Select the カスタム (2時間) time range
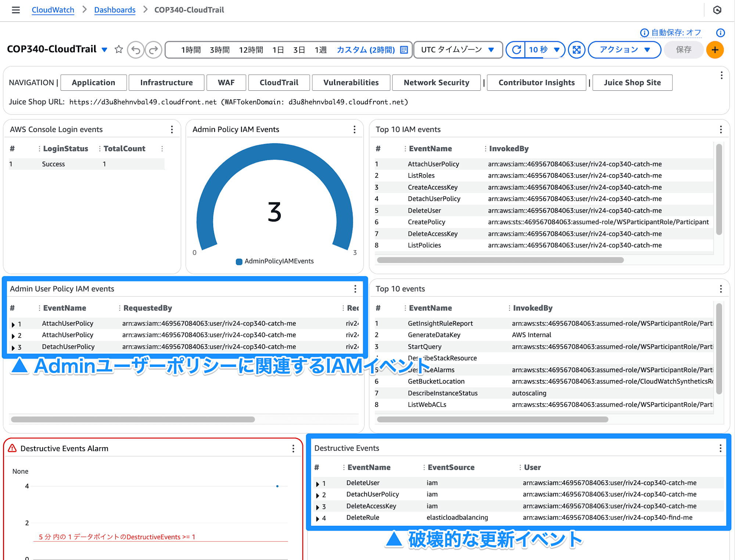 pyautogui.click(x=366, y=50)
